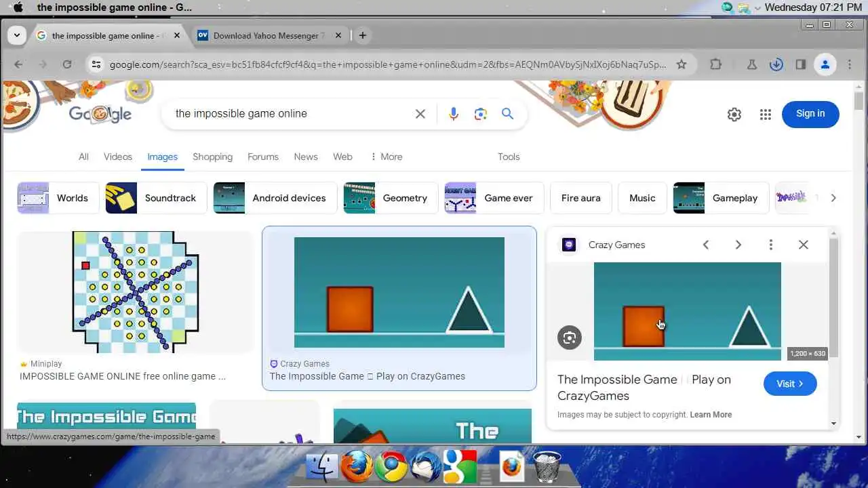Click the blue magnifier search icon
Screen dimensions: 868x488
(507, 114)
